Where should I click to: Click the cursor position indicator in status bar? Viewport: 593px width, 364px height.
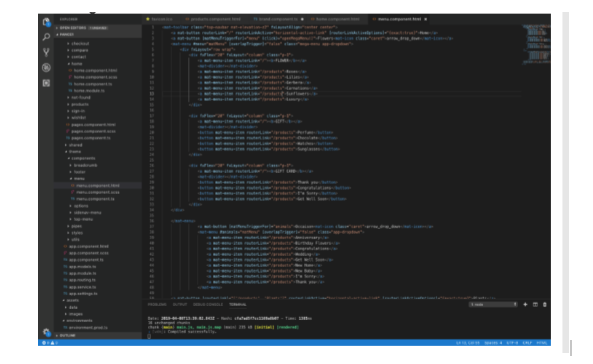pyautogui.click(x=467, y=343)
